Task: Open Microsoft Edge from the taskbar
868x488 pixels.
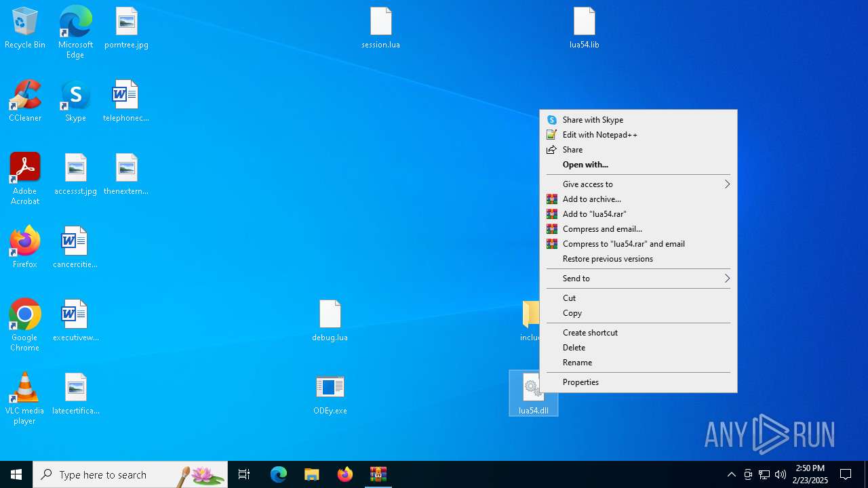Action: pos(279,474)
